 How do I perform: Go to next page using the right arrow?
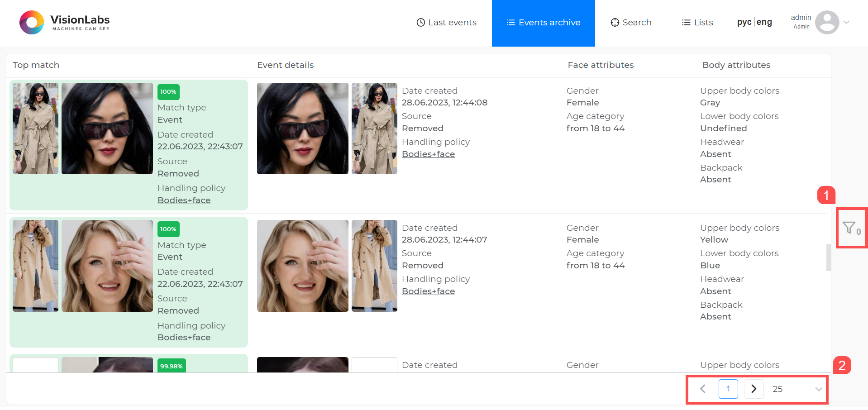coord(753,389)
